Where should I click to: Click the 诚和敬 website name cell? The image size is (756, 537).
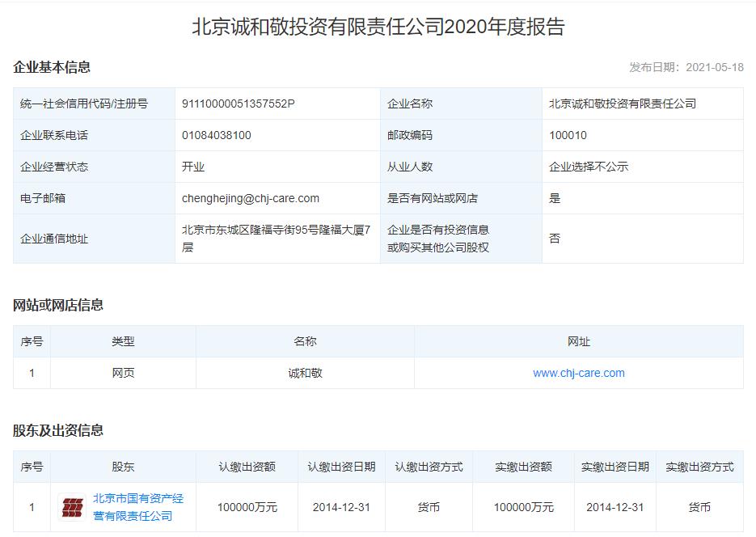pyautogui.click(x=305, y=373)
